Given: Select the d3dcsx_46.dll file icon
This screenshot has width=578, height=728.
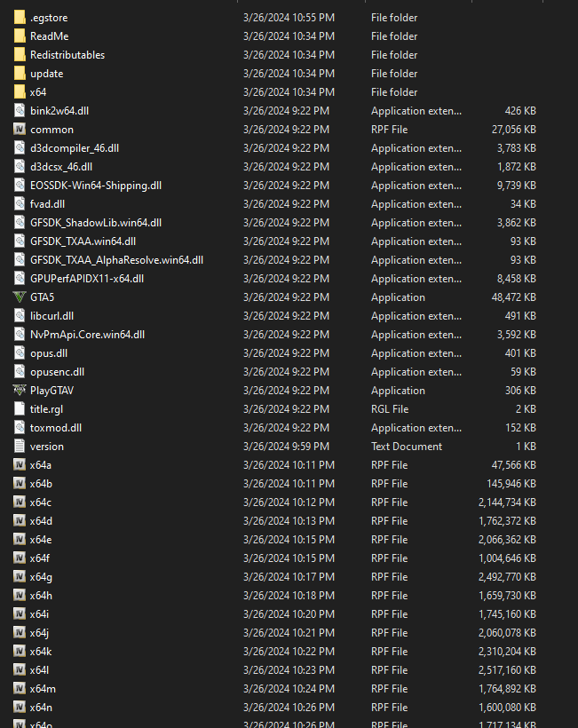Looking at the screenshot, I should point(20,167).
